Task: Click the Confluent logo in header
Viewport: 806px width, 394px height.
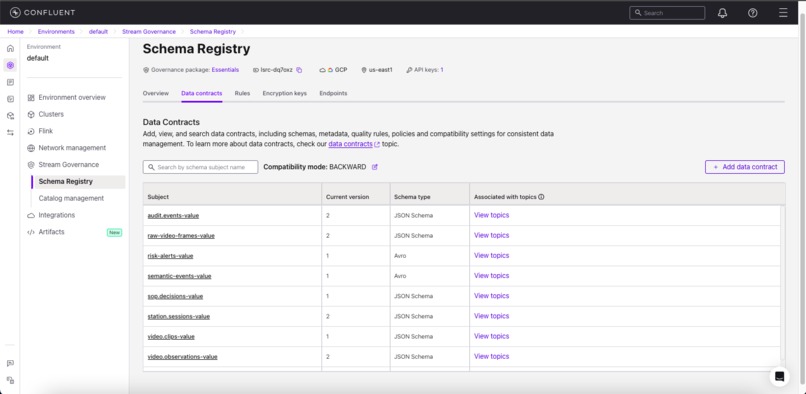Action: 42,13
